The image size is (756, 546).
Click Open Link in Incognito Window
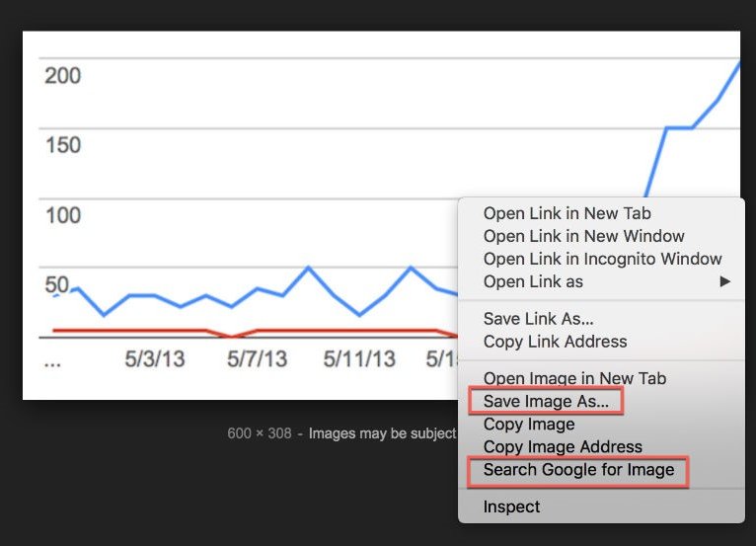pyautogui.click(x=602, y=259)
